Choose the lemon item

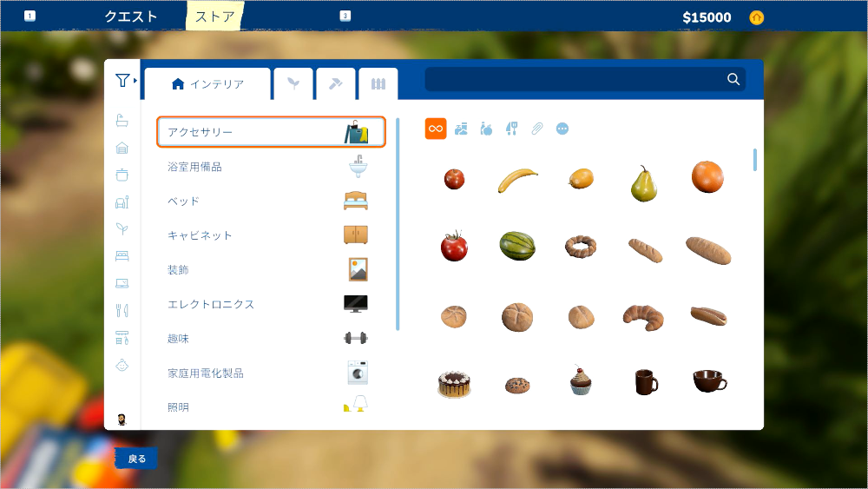click(x=581, y=179)
